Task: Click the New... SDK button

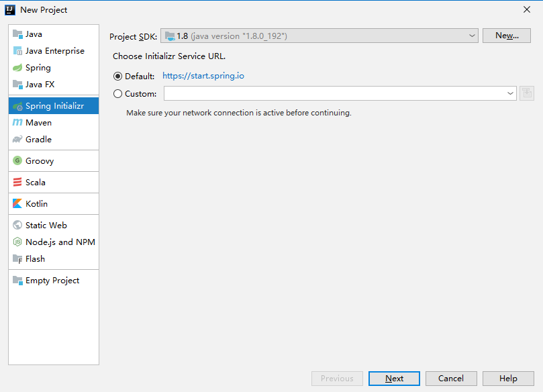Action: click(507, 36)
